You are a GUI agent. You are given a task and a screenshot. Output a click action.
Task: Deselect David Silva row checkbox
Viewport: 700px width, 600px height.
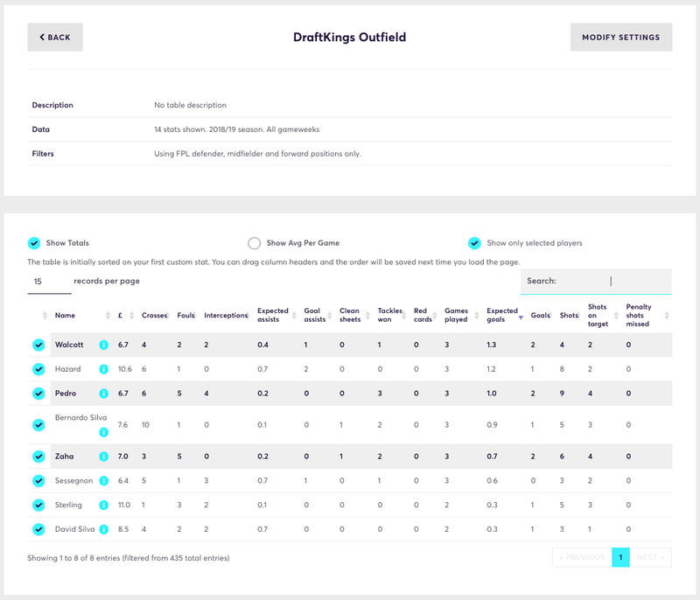click(x=38, y=529)
